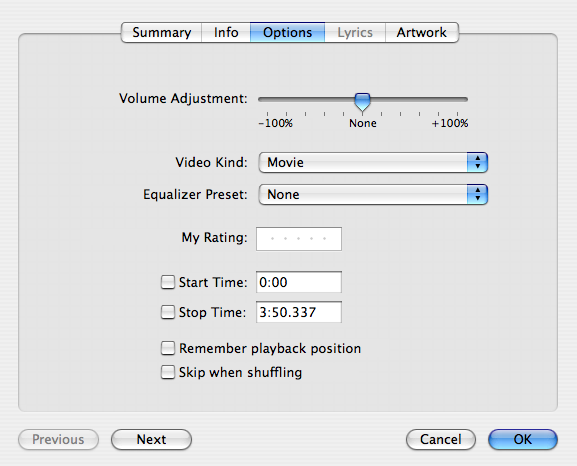This screenshot has height=466, width=577.
Task: Check Remember playback position
Action: click(168, 348)
